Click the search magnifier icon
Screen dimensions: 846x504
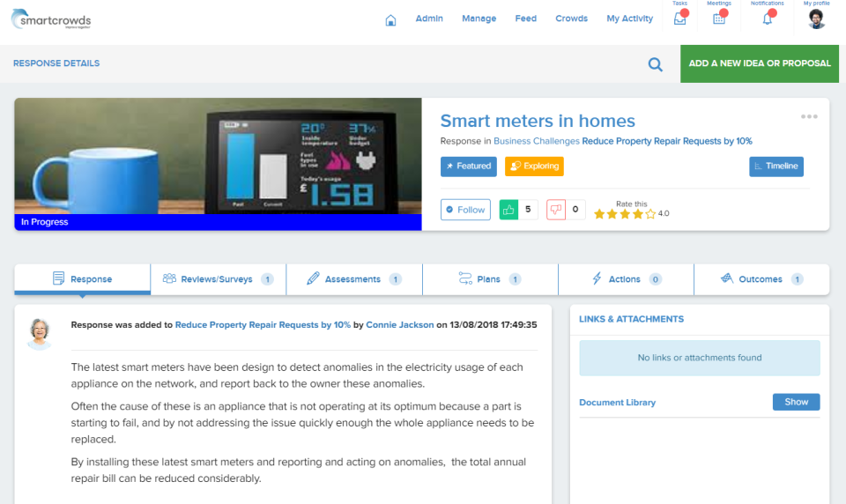pos(655,64)
